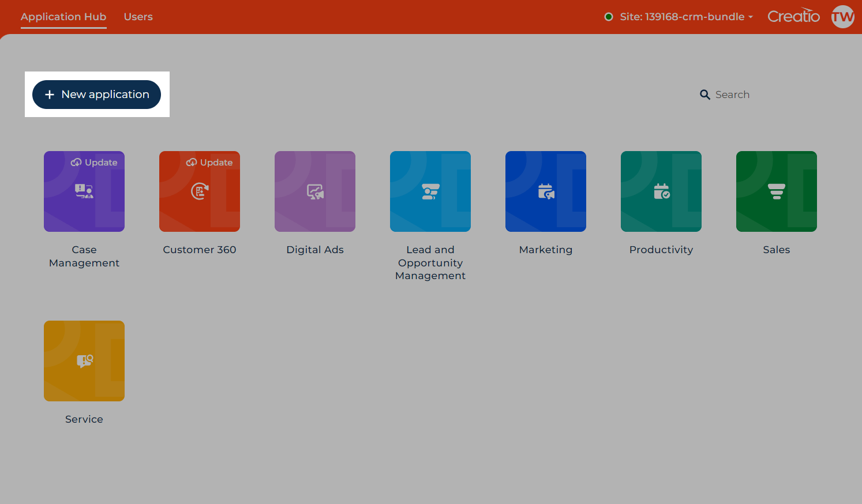Click Update badge on Customer 360
This screenshot has height=504, width=862.
(x=209, y=163)
